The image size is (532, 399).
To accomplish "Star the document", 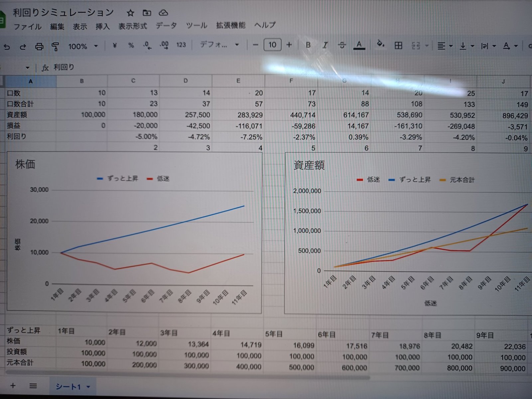I will [x=130, y=13].
